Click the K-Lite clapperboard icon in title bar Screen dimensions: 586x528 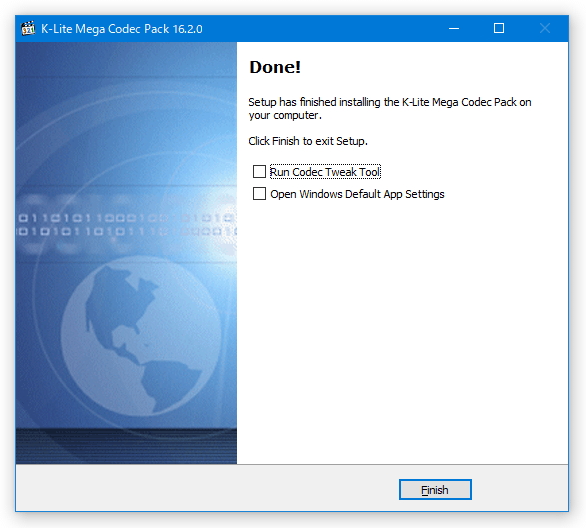pos(28,29)
